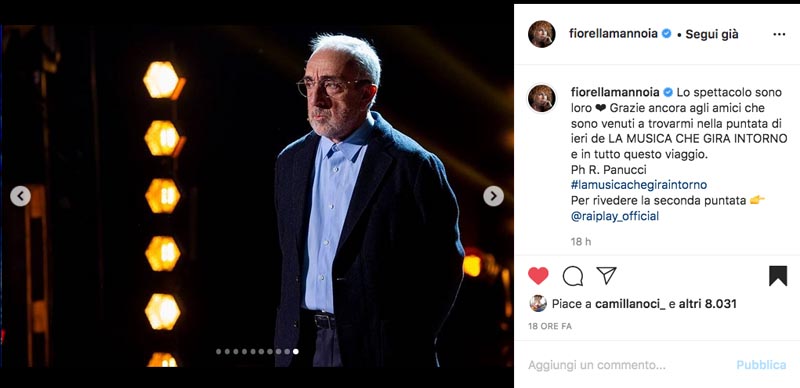800x388 pixels.
Task: Open @raiplay_official mention link
Action: [x=615, y=216]
